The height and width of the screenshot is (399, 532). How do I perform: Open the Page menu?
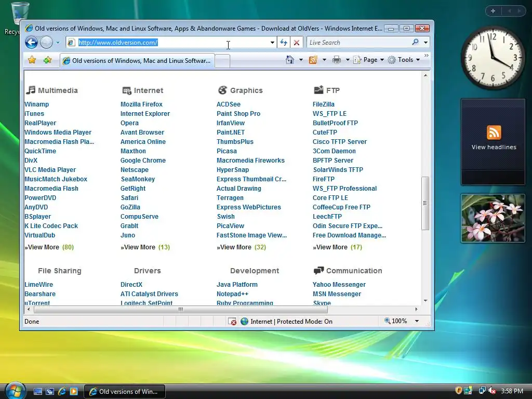pos(369,60)
